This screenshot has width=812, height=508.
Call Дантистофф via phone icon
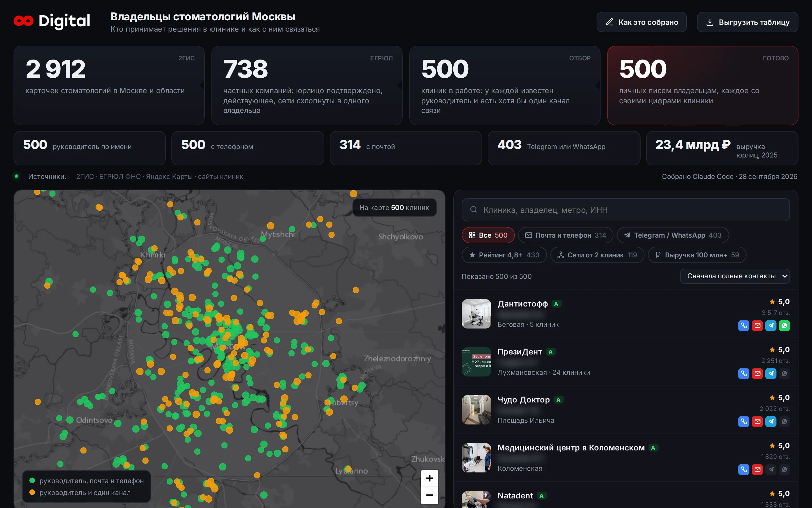point(743,325)
